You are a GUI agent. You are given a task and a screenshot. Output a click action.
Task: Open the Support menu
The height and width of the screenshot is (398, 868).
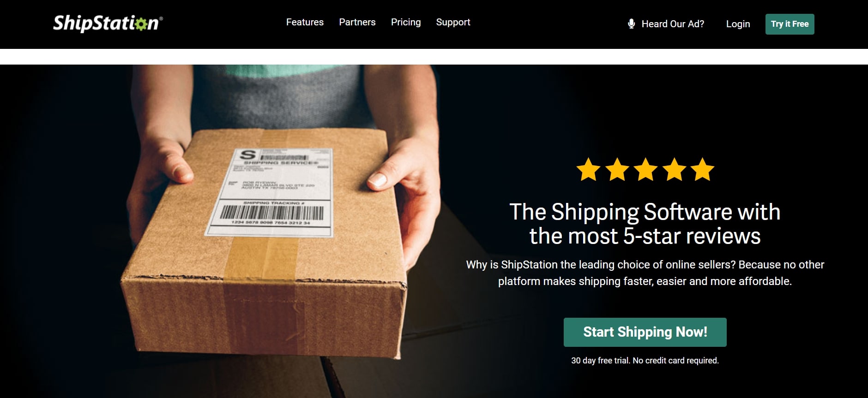coord(453,22)
